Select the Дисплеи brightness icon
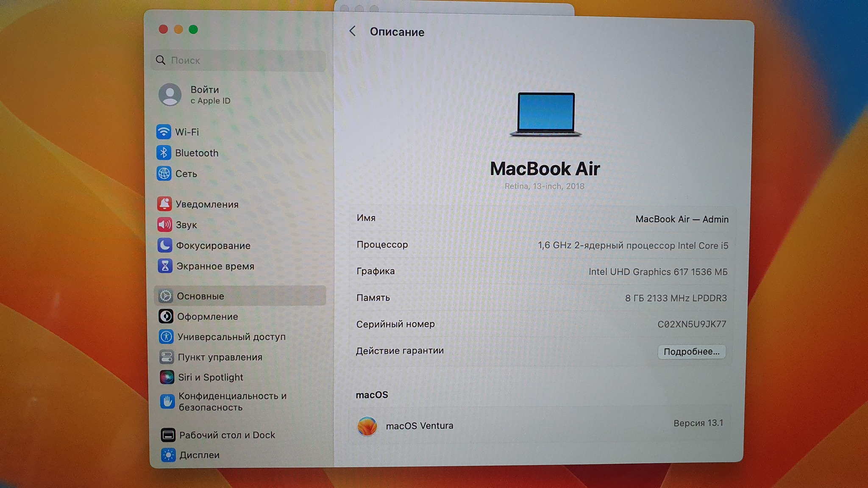Image resolution: width=868 pixels, height=488 pixels. click(x=168, y=455)
